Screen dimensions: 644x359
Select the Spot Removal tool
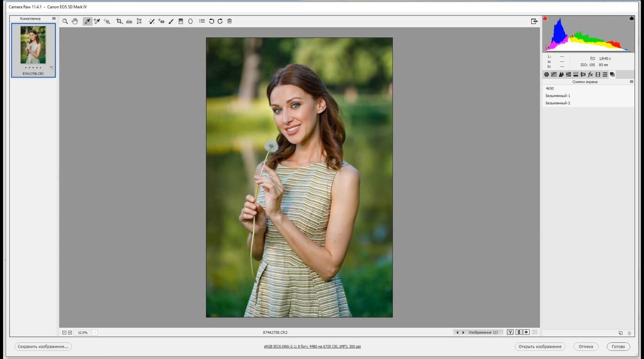click(x=152, y=21)
